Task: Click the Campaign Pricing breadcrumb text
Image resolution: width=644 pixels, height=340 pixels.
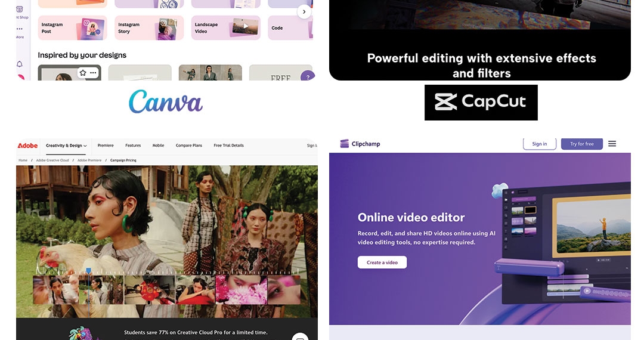Action: click(x=123, y=160)
